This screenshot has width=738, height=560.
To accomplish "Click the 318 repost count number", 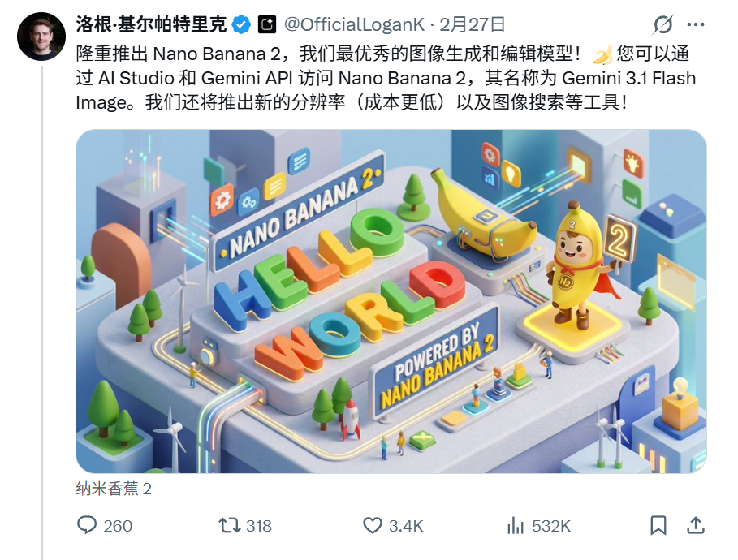I will pos(259,526).
